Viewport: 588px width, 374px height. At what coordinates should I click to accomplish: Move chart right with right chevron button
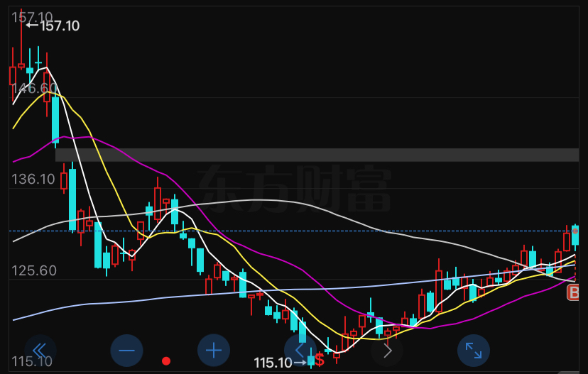[387, 351]
